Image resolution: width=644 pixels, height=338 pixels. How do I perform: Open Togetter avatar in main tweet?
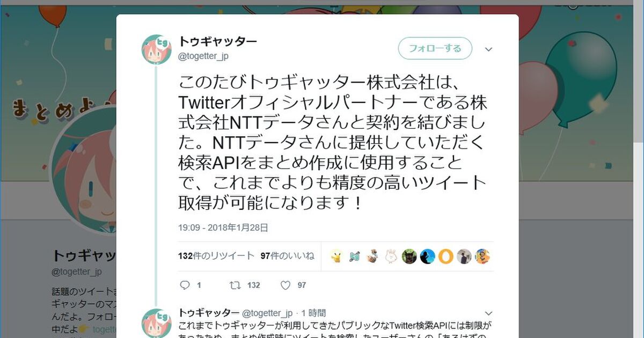(156, 49)
